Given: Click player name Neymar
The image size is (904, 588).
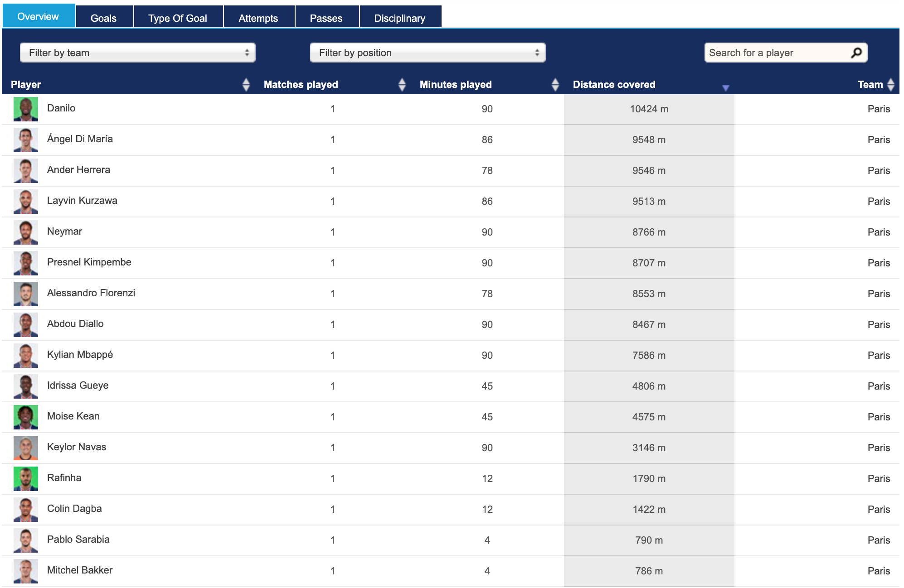Looking at the screenshot, I should point(64,231).
